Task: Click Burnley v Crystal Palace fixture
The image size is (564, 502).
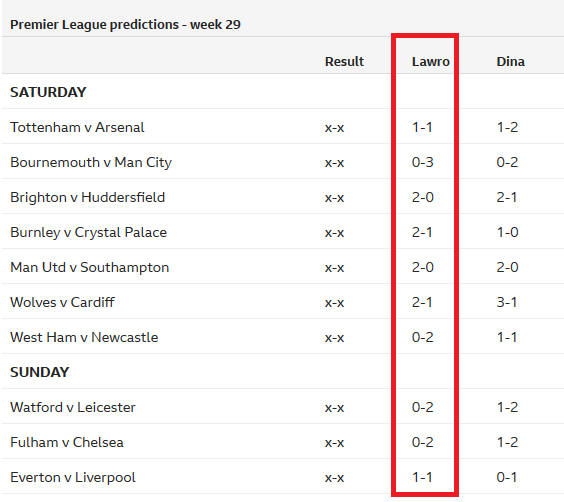Action: click(x=88, y=232)
